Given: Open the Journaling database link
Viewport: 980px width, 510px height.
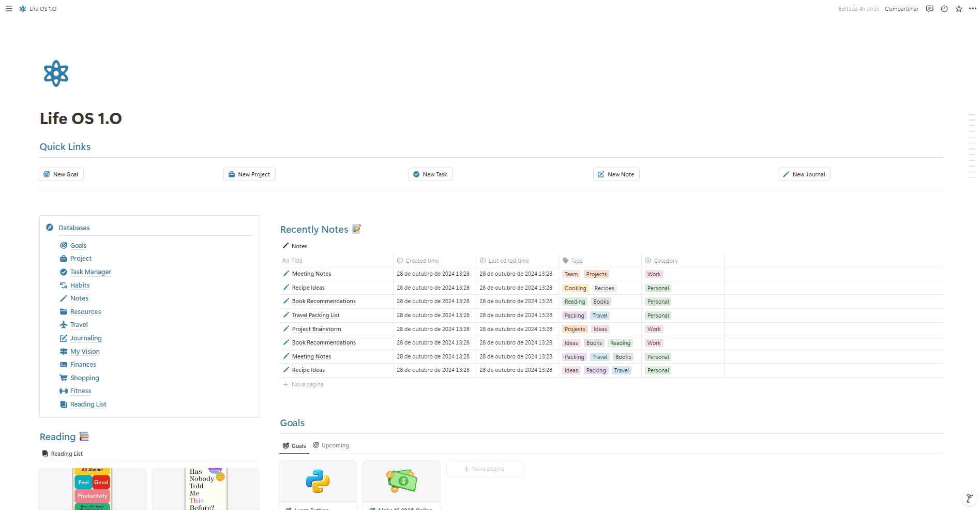Looking at the screenshot, I should [x=86, y=338].
